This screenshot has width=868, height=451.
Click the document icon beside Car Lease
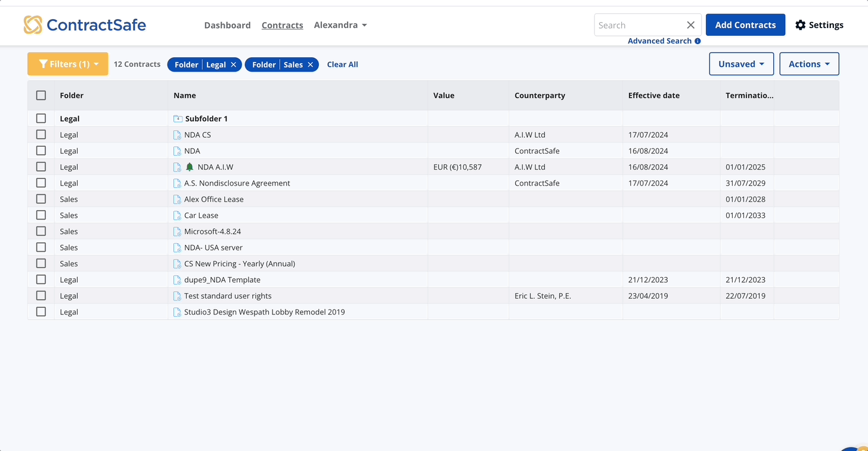click(177, 215)
